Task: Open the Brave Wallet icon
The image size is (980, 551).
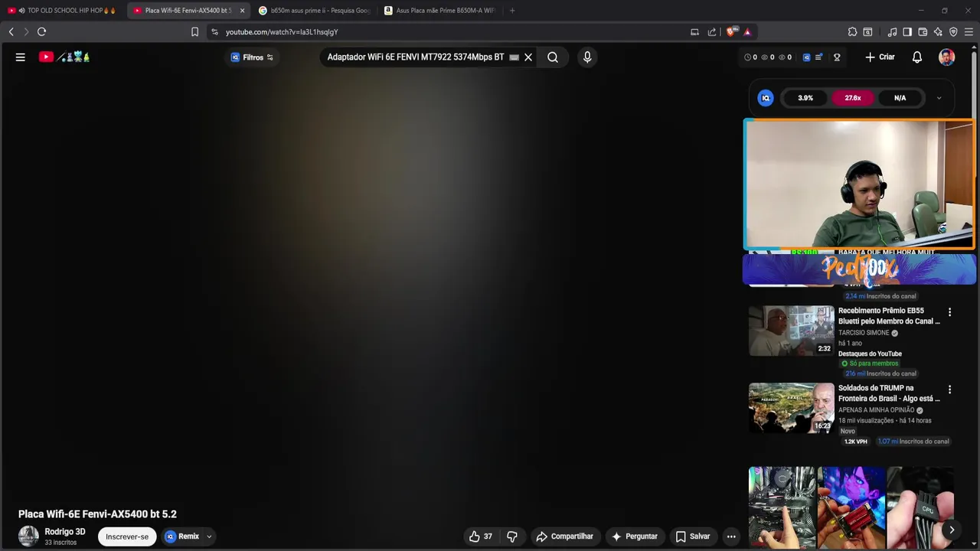Action: click(923, 32)
